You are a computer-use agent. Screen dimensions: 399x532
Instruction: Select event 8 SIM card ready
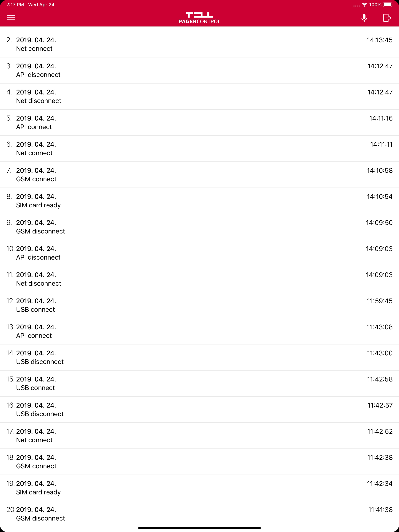pyautogui.click(x=199, y=201)
